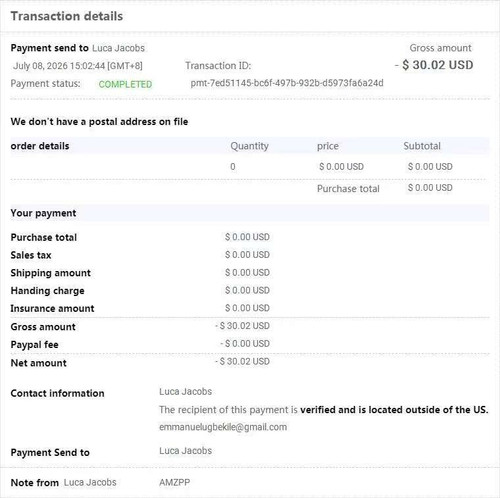This screenshot has width=500, height=498.
Task: Click the Subtotal column header
Action: tap(422, 146)
